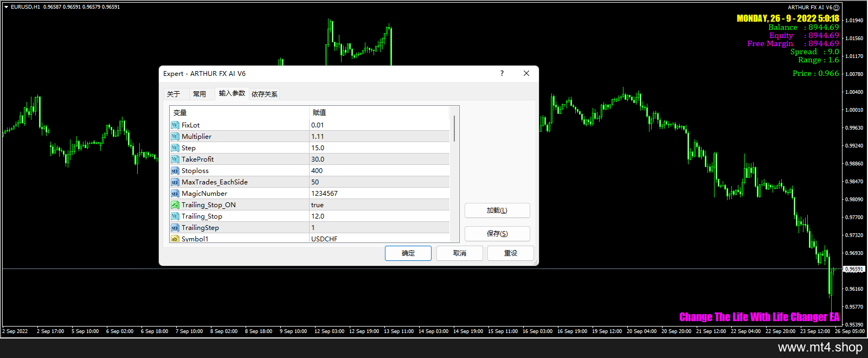Click the Trailing_Stop_ON boolean icon
The image size is (868, 358).
pyautogui.click(x=175, y=205)
